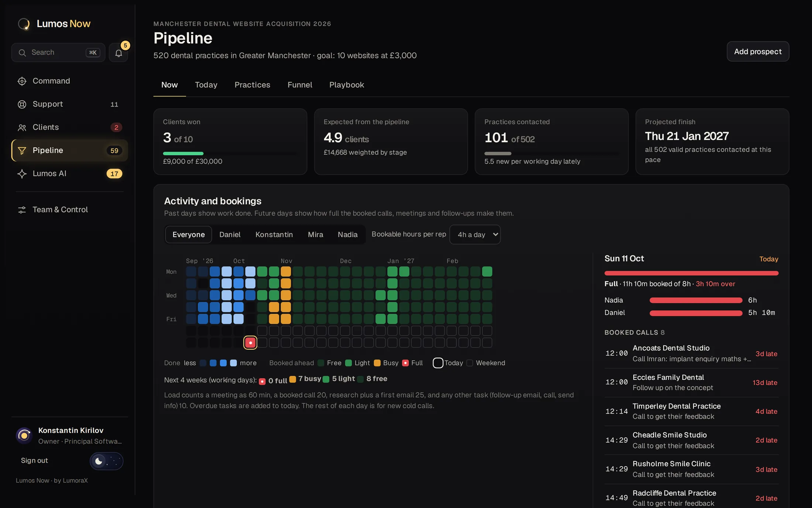Click the Practices contacted 101 of 502 card
Image resolution: width=812 pixels, height=508 pixels.
click(551, 142)
